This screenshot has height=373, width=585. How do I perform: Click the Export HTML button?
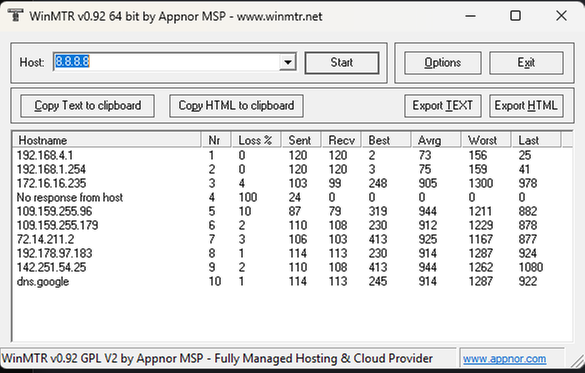[526, 106]
